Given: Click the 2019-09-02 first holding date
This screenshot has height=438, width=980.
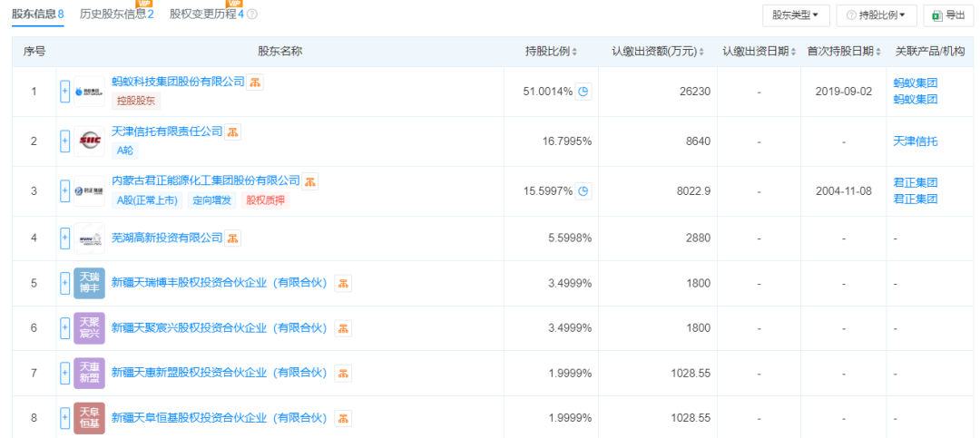Looking at the screenshot, I should pos(844,92).
